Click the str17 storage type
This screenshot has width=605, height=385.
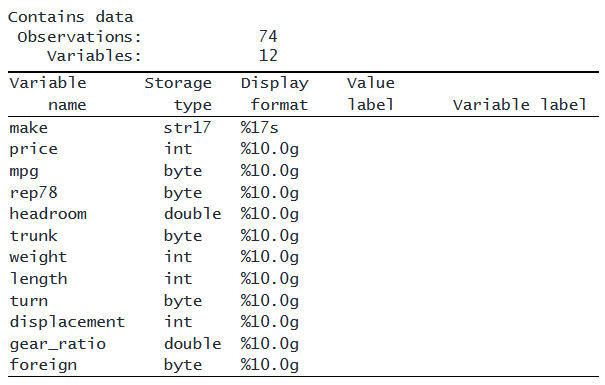(188, 128)
